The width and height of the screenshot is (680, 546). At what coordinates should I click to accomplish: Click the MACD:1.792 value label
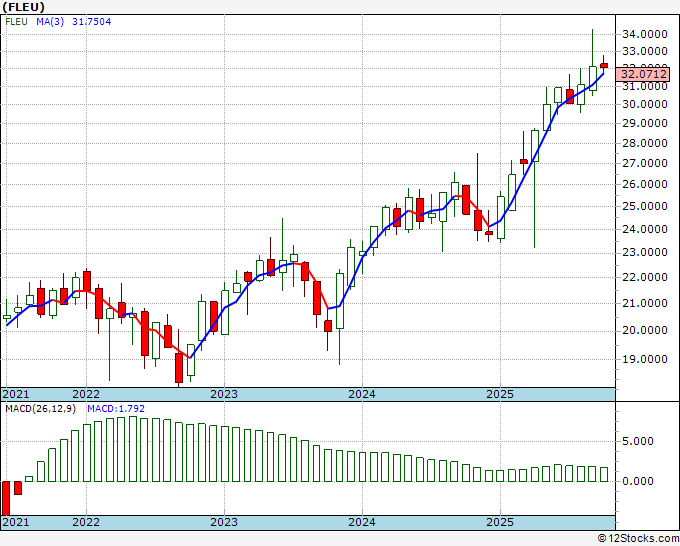tap(116, 409)
